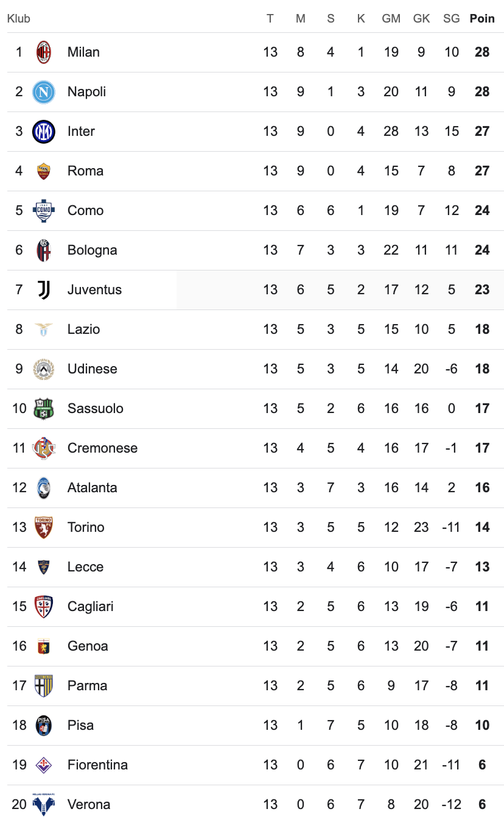Click the Cremonese team name
Screen dimensions: 504x820
coord(102,448)
